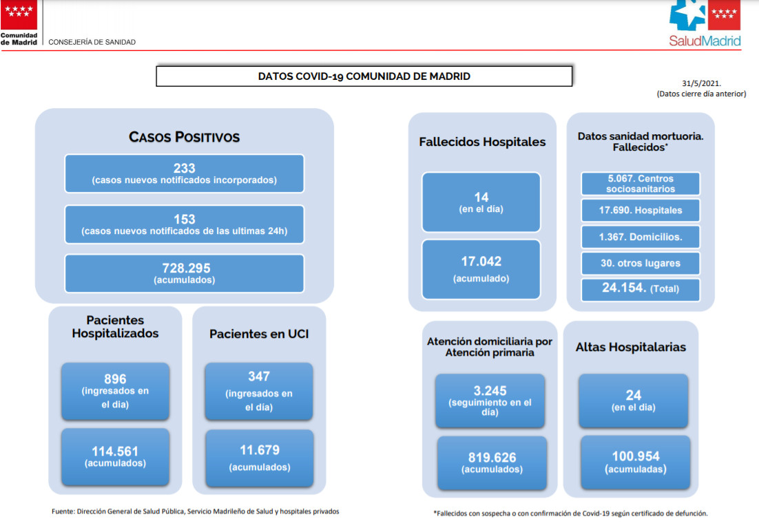
Task: Select the 728.295 acumulados box
Action: click(x=185, y=273)
